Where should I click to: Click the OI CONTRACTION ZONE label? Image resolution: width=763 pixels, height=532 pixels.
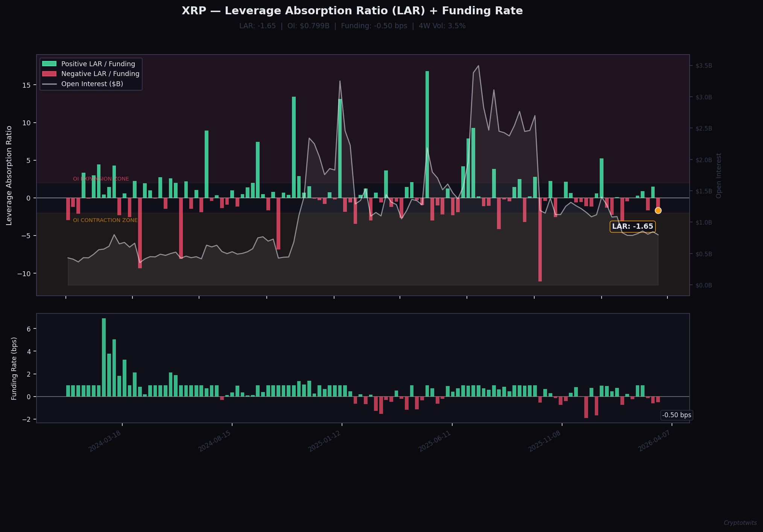pyautogui.click(x=105, y=220)
